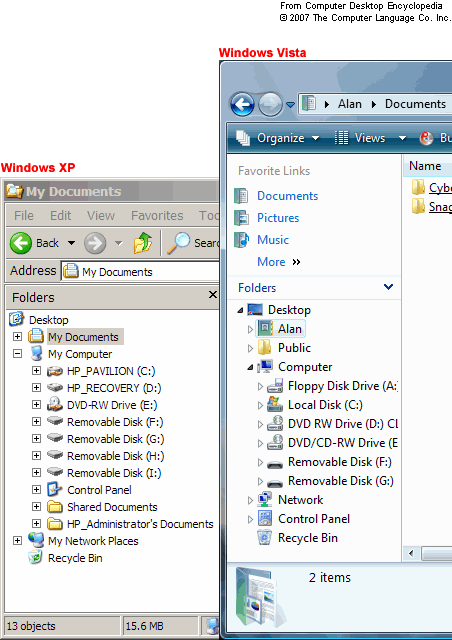This screenshot has width=452, height=640.
Task: Open the Vista Organize menu
Action: click(278, 138)
